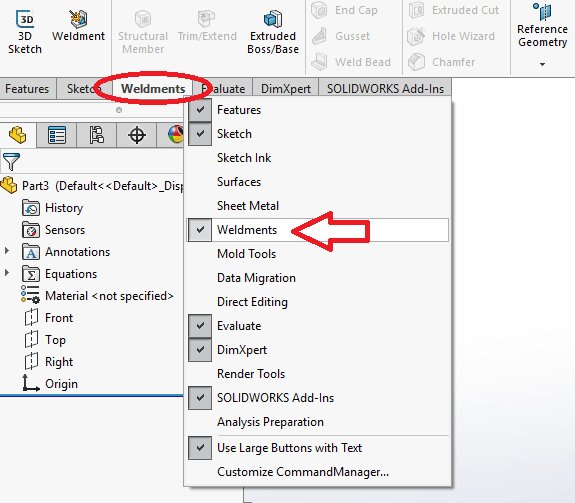The height and width of the screenshot is (503, 575).
Task: Select the Origin in the tree
Action: coord(50,383)
